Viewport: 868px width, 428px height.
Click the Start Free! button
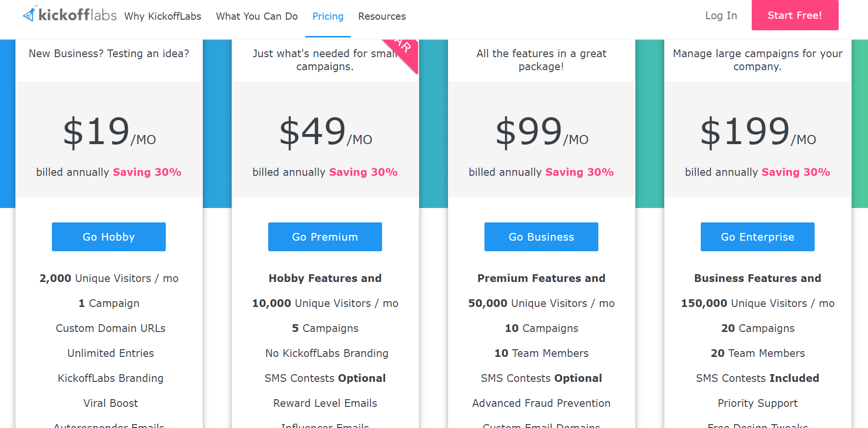(x=795, y=15)
